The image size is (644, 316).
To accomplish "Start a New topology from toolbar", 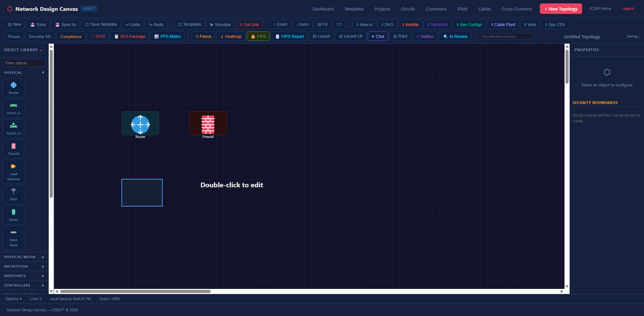I will [x=15, y=24].
